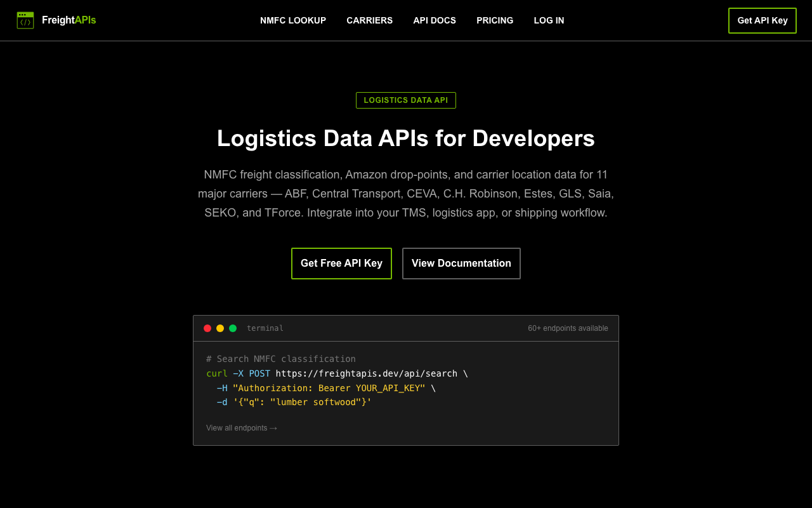Follow the View all endpoints link

tap(242, 428)
